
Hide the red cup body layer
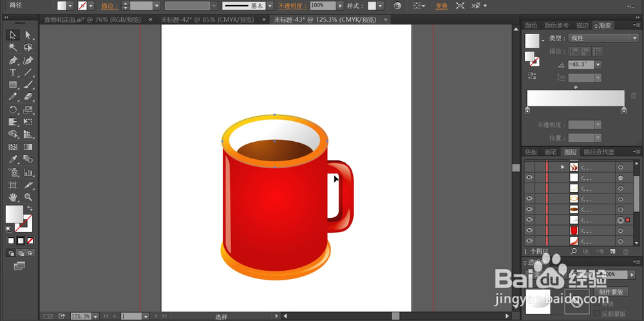[x=529, y=230]
